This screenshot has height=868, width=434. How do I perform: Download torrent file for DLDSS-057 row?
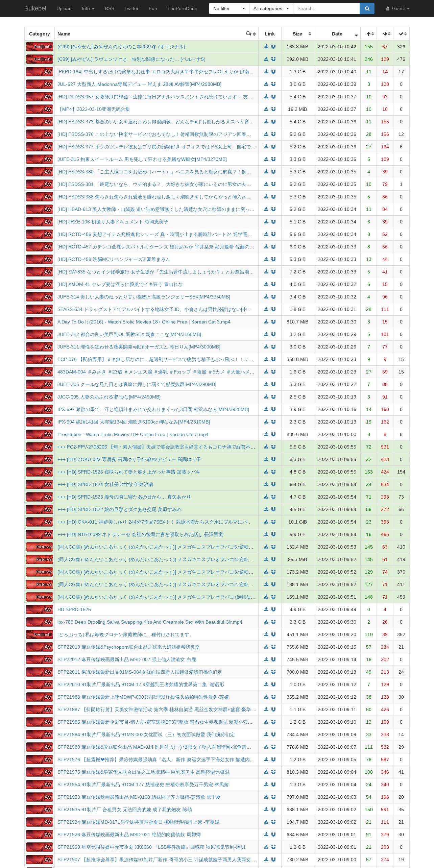[x=266, y=97]
